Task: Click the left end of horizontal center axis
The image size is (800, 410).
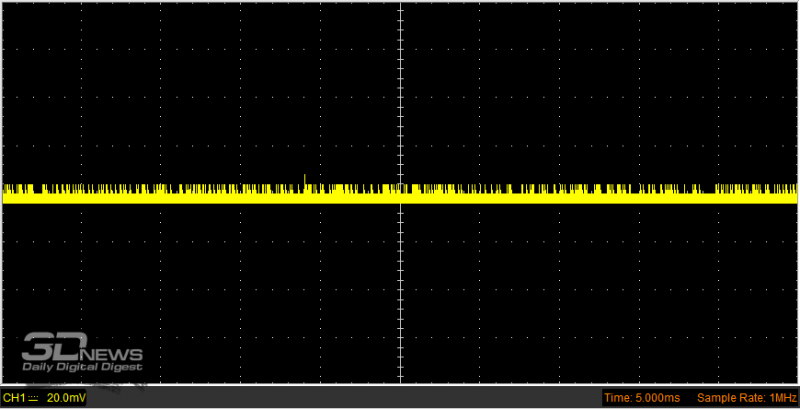Action: coord(6,192)
